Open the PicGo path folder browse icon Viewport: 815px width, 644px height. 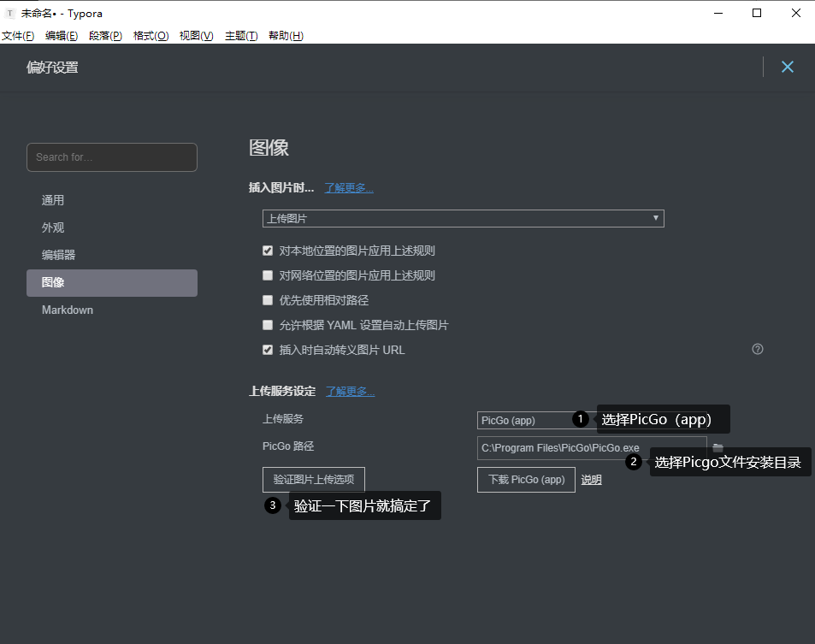(718, 447)
